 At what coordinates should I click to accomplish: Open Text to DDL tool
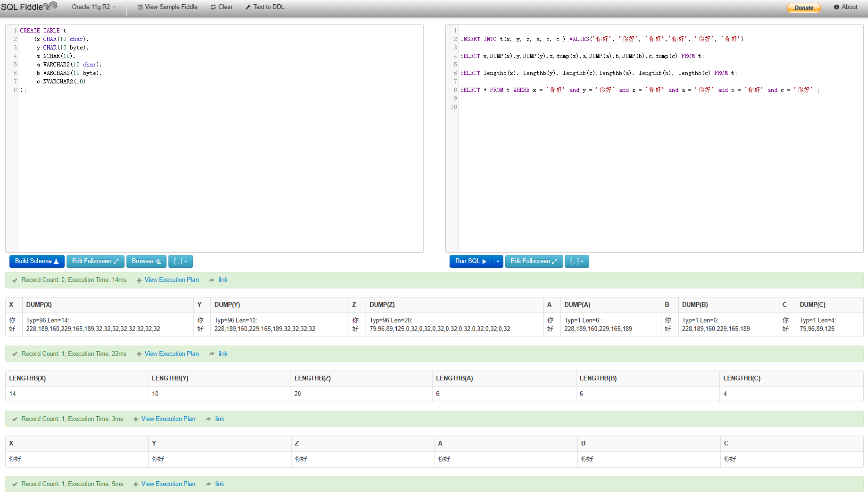[x=265, y=7]
